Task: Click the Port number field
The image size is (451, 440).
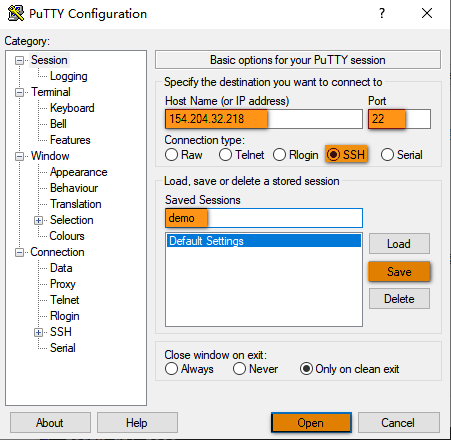Action: (399, 119)
